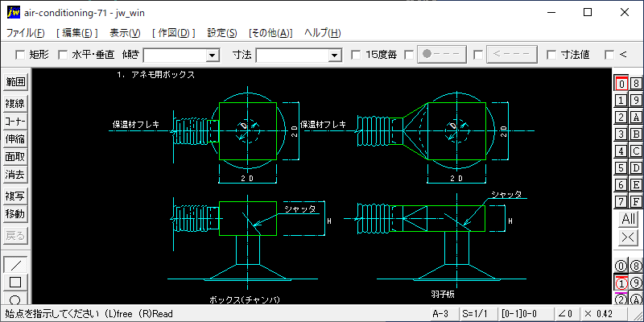Click the 範囲 button
Screen dimensions: 644x322
(x=15, y=82)
